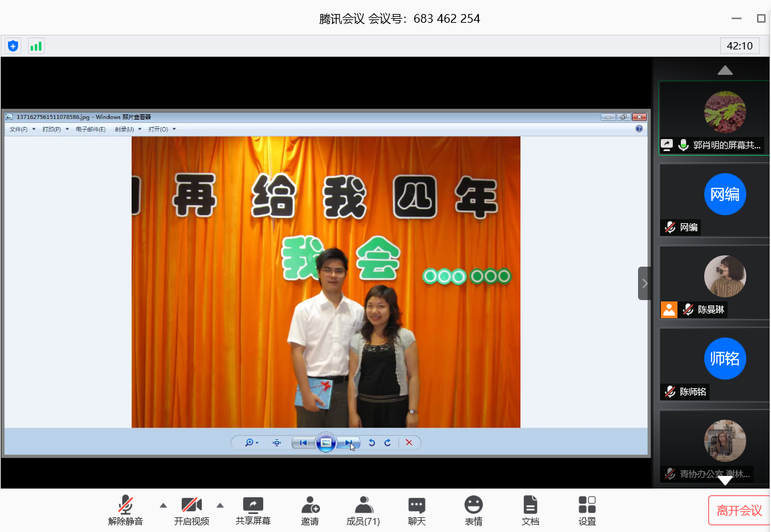Expand video options arrow beside camera
The image size is (771, 532).
click(220, 505)
